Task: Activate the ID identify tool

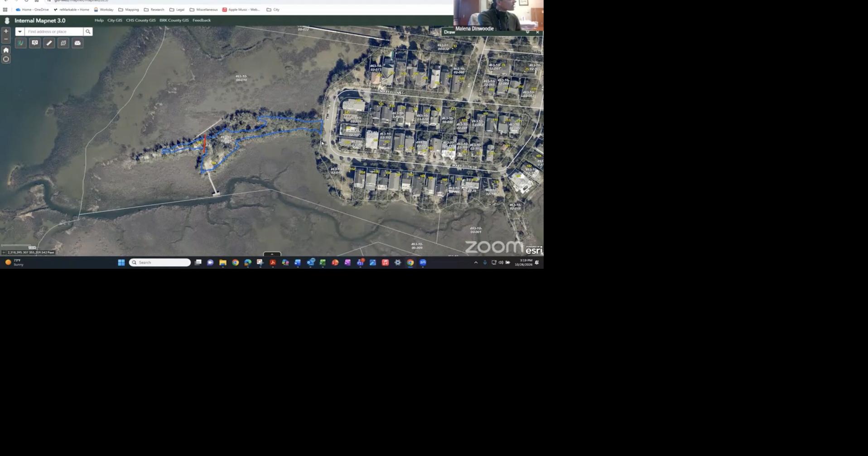Action: pos(35,43)
